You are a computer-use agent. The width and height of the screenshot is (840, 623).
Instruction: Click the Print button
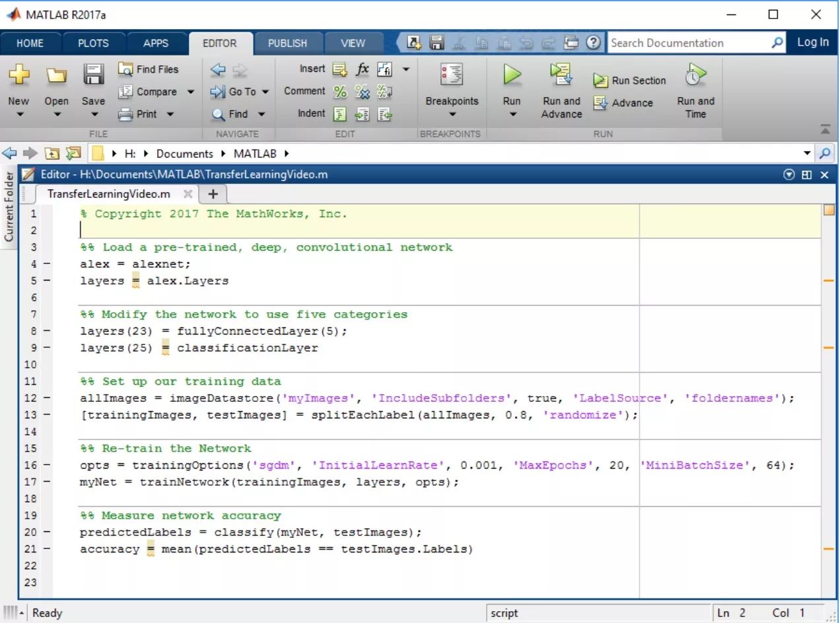tap(139, 114)
